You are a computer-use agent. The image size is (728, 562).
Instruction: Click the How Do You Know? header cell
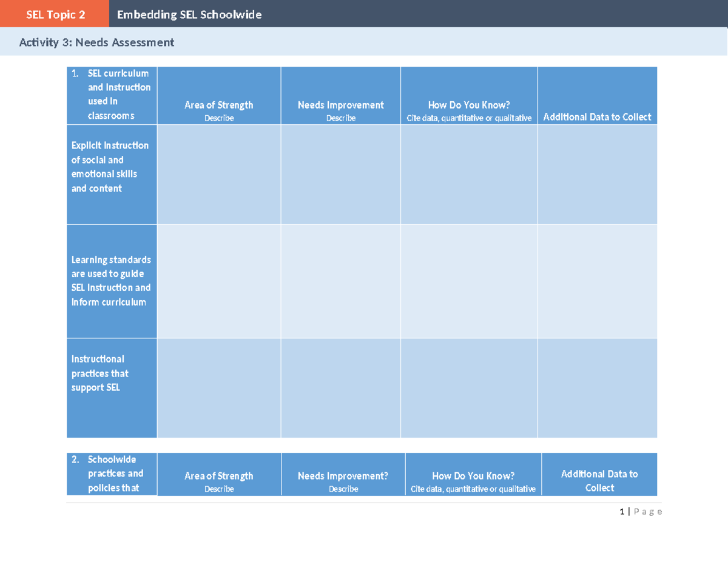coord(468,104)
